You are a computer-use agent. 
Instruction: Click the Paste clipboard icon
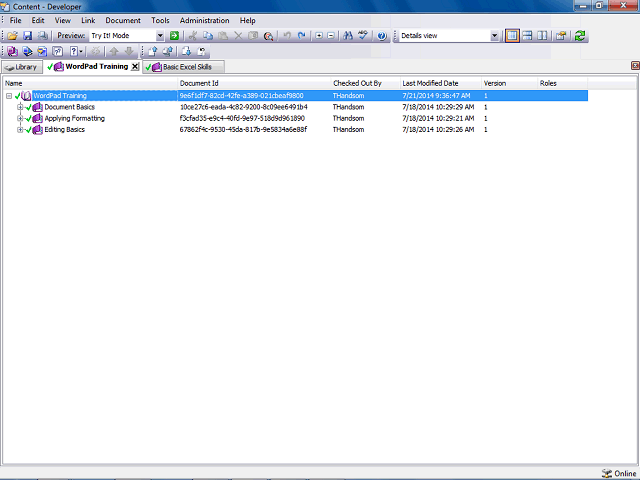pos(223,36)
